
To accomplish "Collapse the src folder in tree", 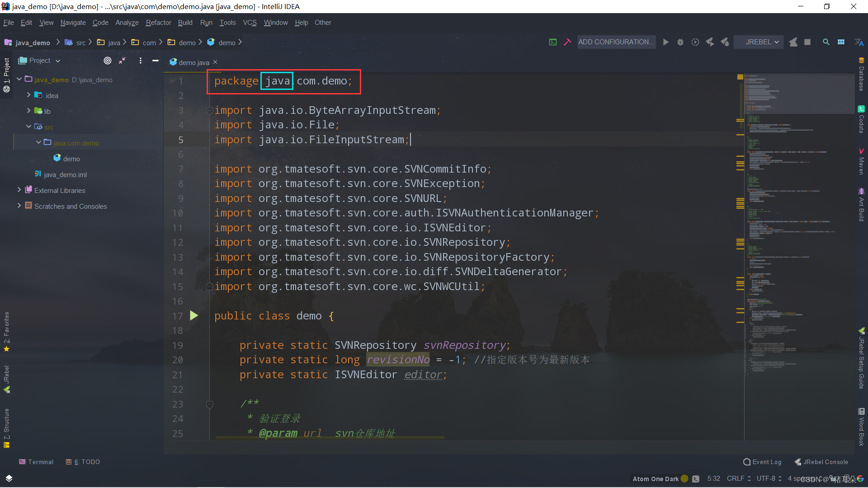I will [28, 127].
